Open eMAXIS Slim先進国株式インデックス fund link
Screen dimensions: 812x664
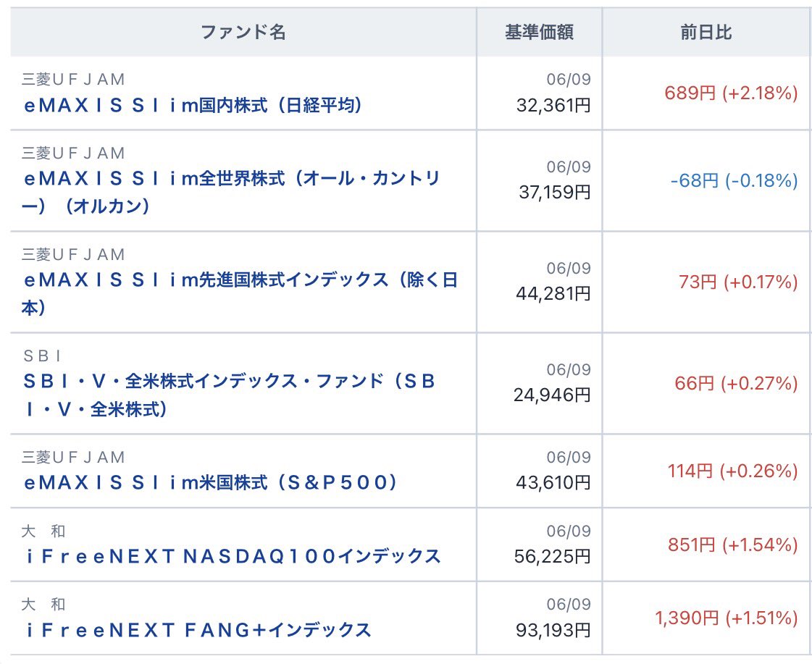point(239,293)
